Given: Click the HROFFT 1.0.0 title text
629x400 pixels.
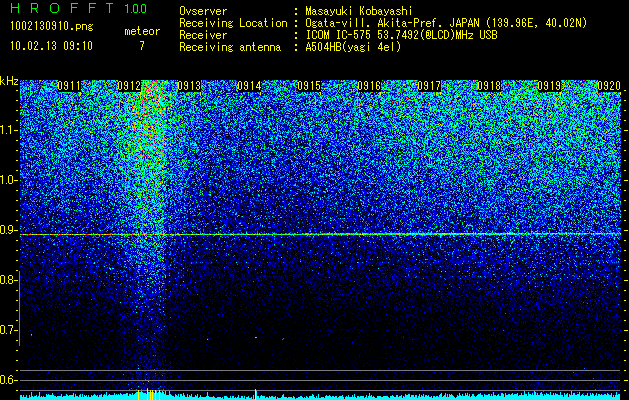Looking at the screenshot, I should [79, 8].
